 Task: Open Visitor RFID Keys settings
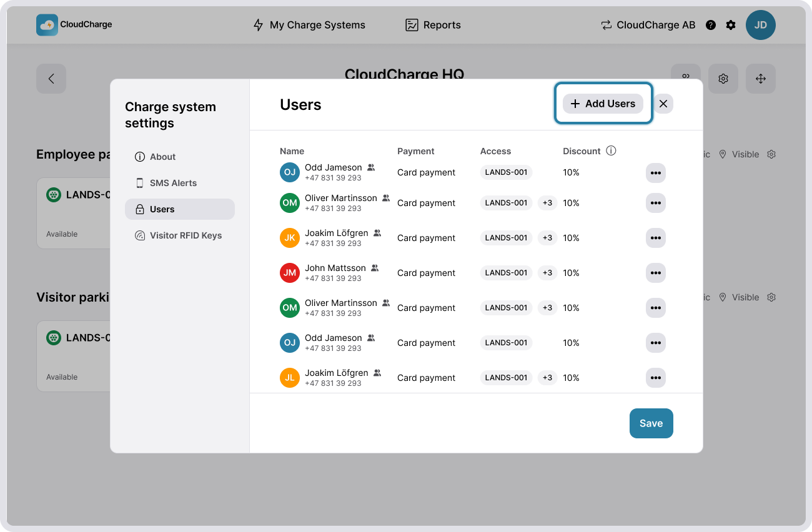point(180,235)
